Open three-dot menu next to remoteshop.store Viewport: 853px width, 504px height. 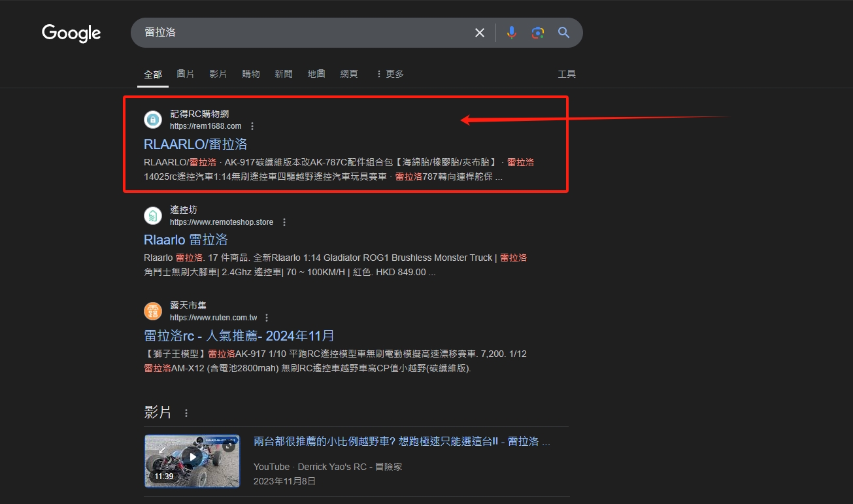(x=284, y=222)
